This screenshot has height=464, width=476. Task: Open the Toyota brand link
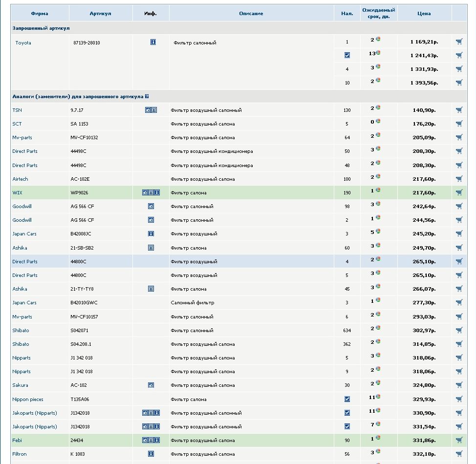(x=23, y=43)
